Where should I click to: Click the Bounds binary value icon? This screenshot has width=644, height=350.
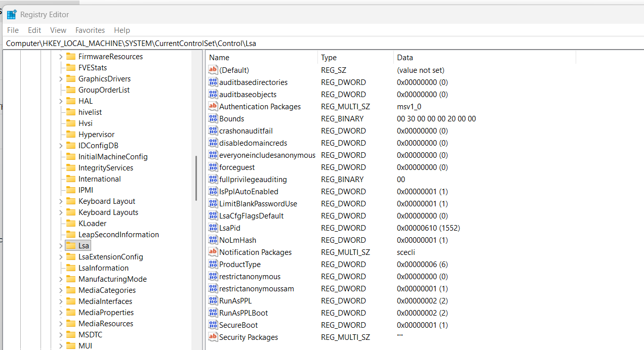[x=213, y=119]
